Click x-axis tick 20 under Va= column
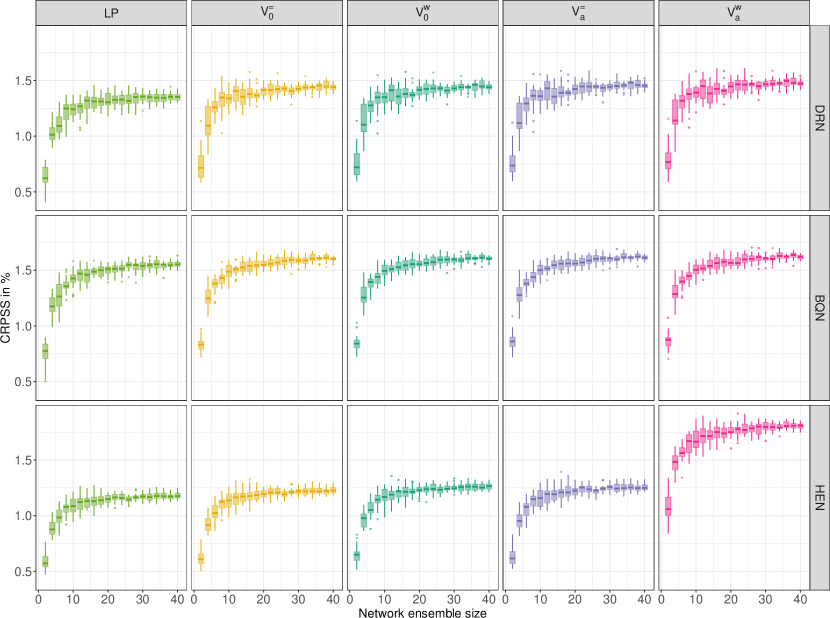 click(574, 599)
